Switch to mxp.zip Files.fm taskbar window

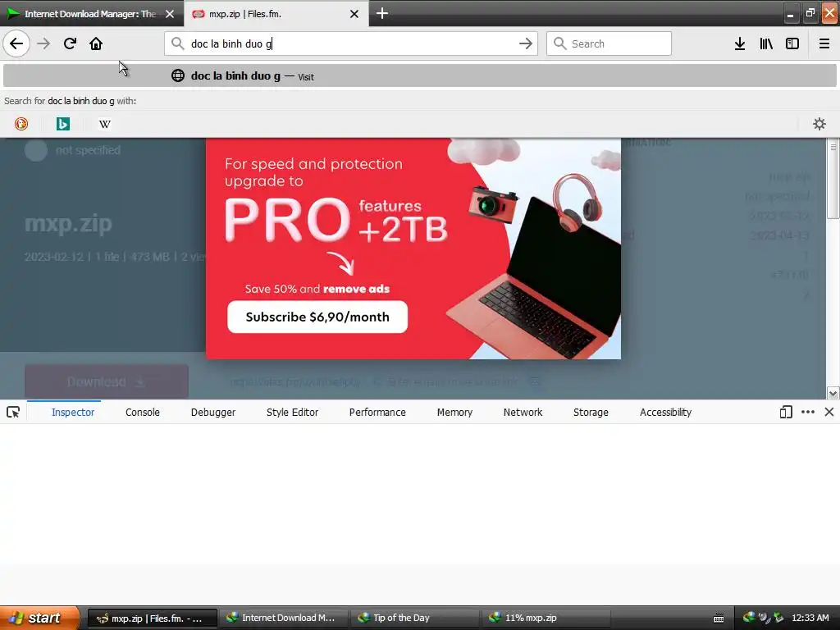pyautogui.click(x=153, y=619)
